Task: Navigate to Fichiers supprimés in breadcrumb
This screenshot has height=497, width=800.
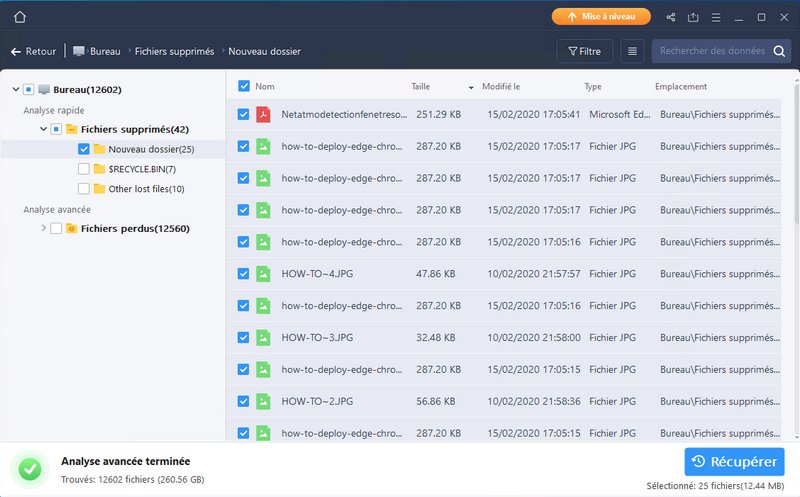Action: click(172, 51)
